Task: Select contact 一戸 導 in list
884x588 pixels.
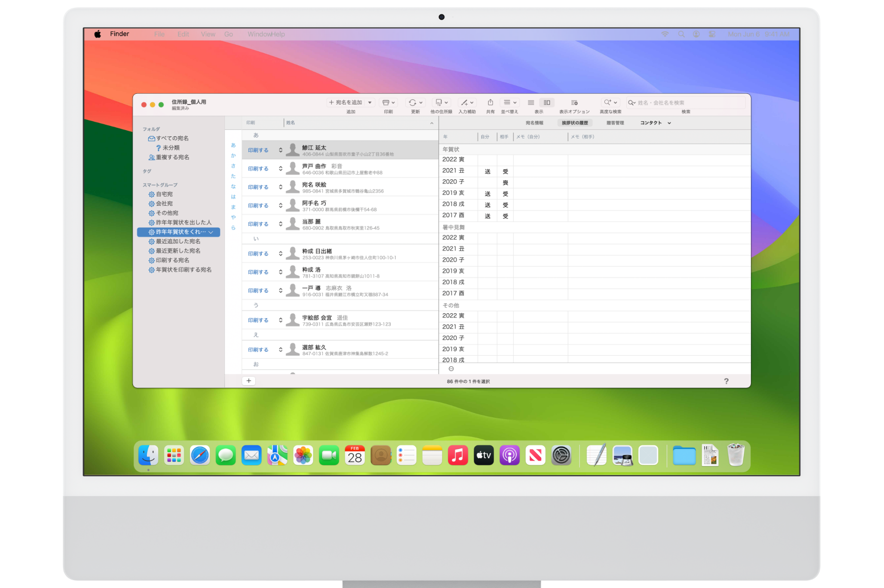Action: 340,291
